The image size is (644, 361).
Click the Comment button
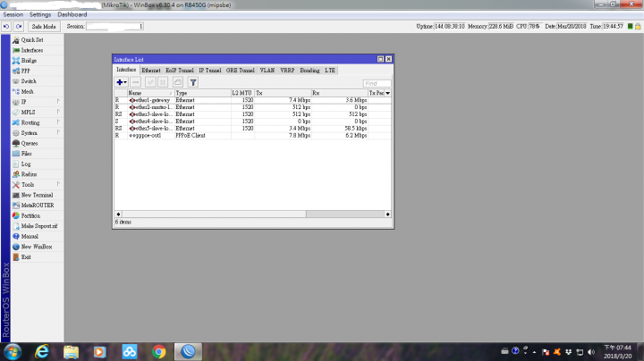point(178,82)
